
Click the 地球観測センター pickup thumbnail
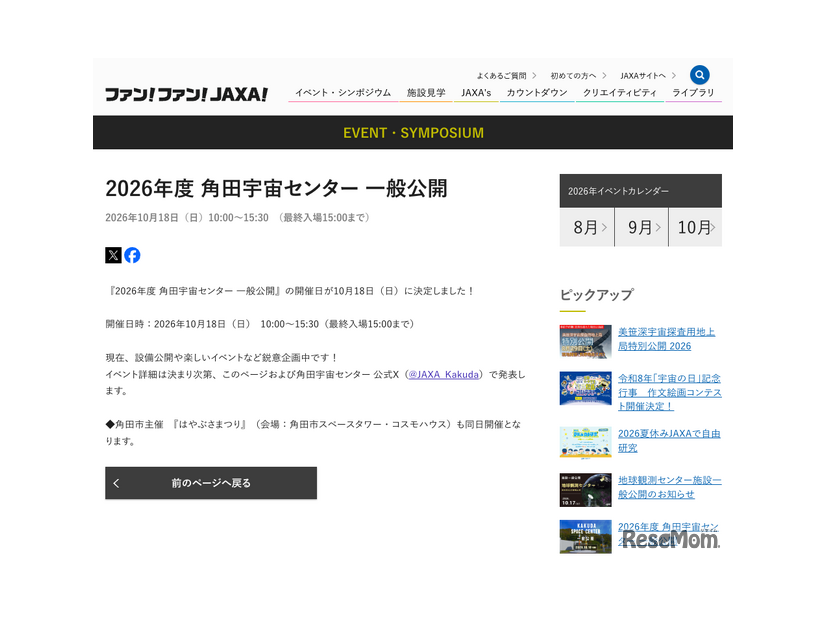585,490
